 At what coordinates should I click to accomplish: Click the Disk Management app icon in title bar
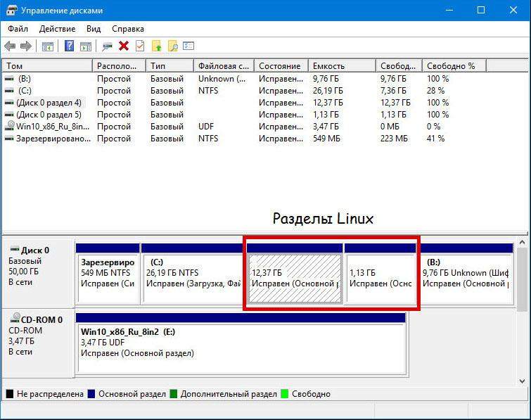point(11,10)
